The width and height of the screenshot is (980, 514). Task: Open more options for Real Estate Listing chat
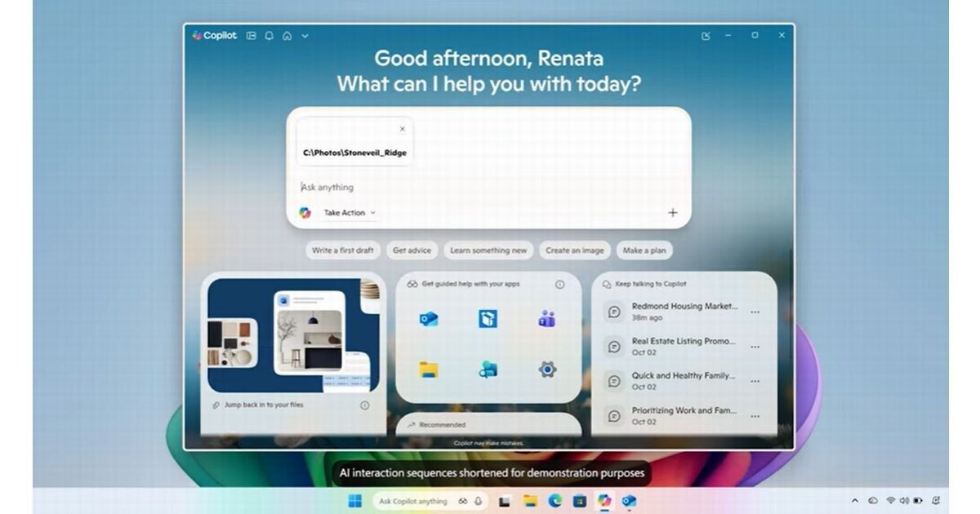(x=755, y=347)
